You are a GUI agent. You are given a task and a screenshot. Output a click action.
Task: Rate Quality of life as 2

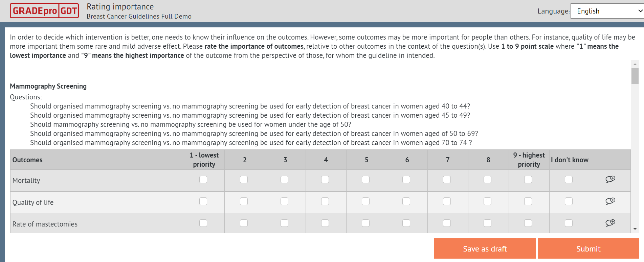point(244,201)
